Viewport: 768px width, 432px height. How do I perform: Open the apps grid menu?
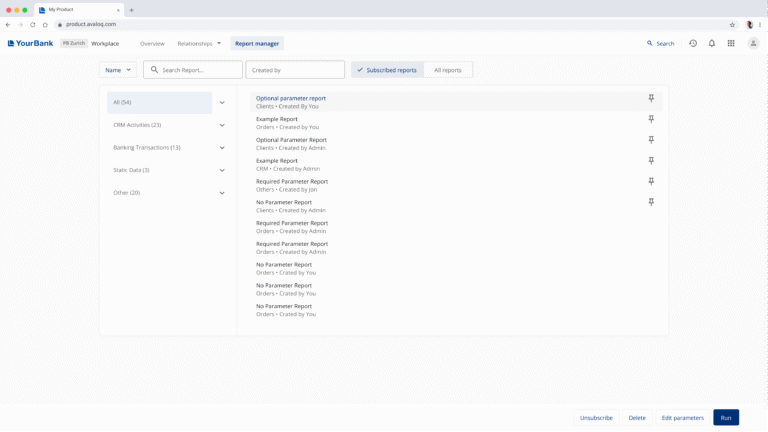(x=731, y=43)
